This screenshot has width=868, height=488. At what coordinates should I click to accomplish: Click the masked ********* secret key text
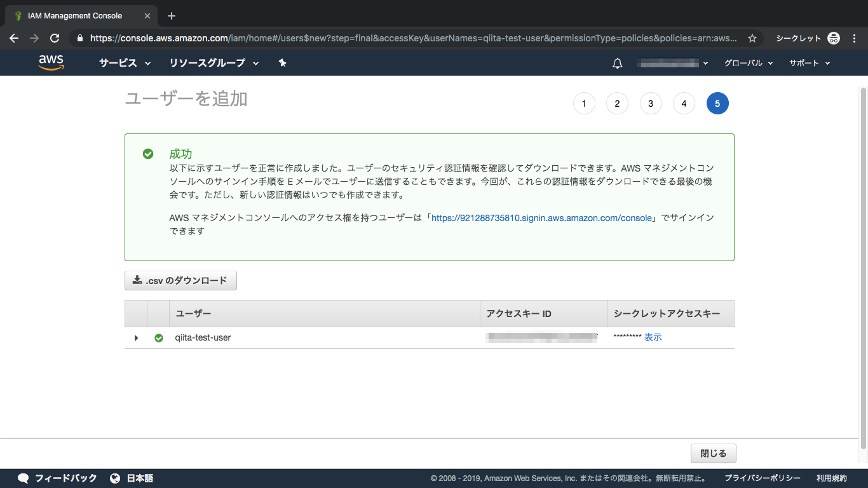627,337
